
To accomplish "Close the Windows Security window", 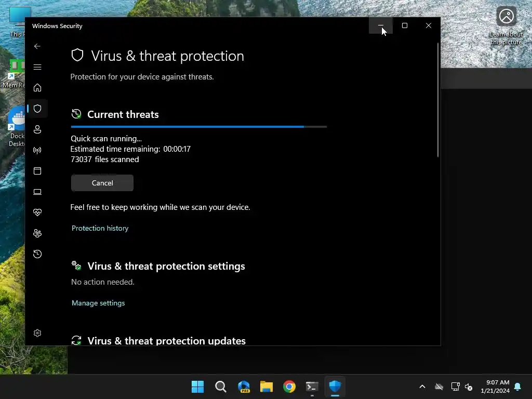I will pyautogui.click(x=429, y=26).
